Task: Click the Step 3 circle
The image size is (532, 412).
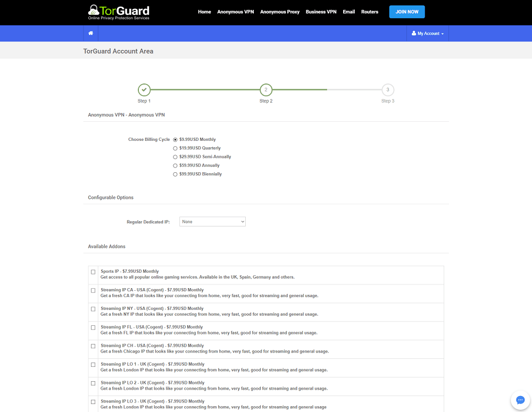Action: click(388, 90)
